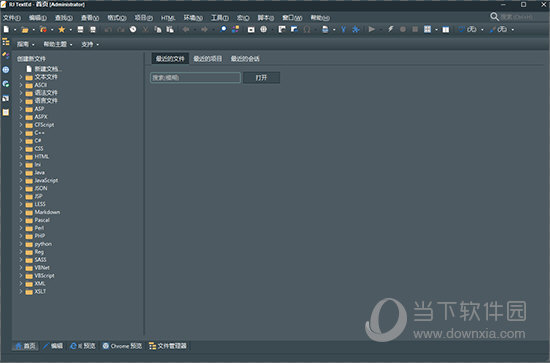This screenshot has width=550, height=363.
Task: Click the web-sync globe icon in left sidebar
Action: point(6,84)
